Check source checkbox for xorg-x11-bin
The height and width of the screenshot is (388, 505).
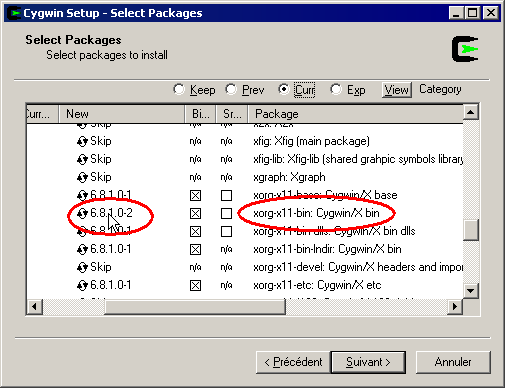click(x=226, y=213)
